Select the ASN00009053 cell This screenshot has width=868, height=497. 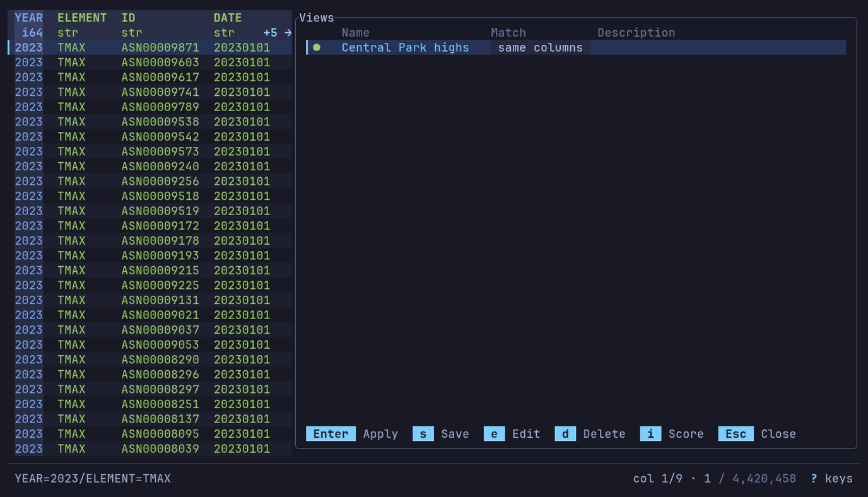coord(160,345)
